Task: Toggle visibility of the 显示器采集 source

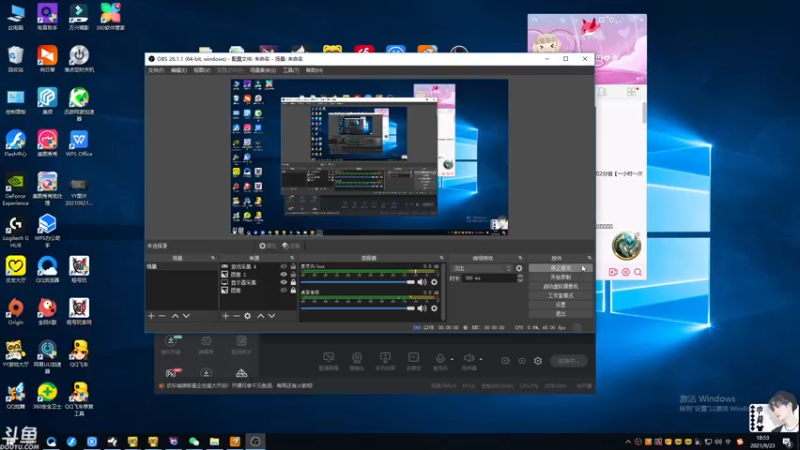Action: pyautogui.click(x=284, y=282)
